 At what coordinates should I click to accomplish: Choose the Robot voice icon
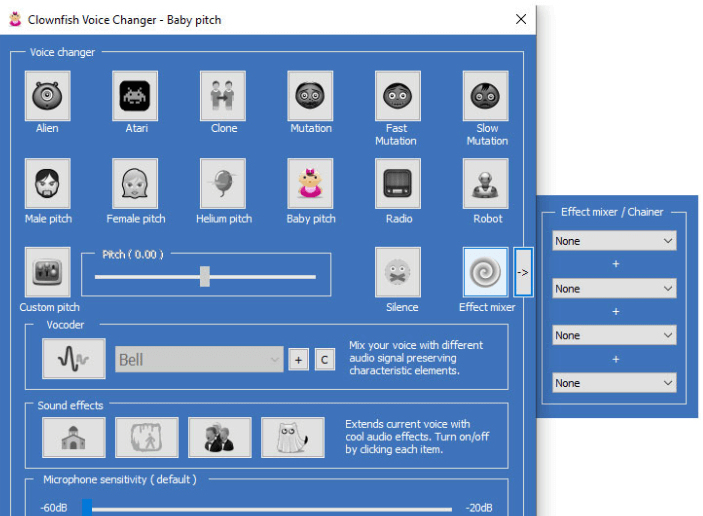pyautogui.click(x=486, y=184)
